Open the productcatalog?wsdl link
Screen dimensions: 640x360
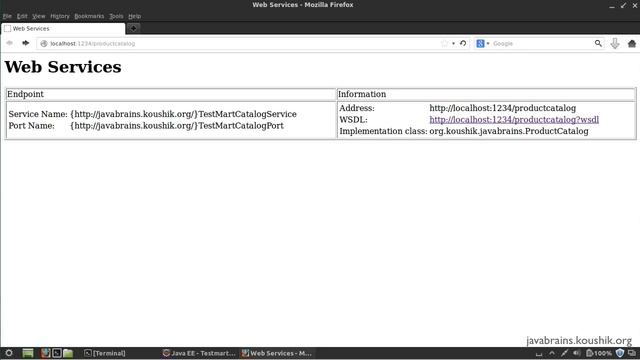[x=514, y=120]
